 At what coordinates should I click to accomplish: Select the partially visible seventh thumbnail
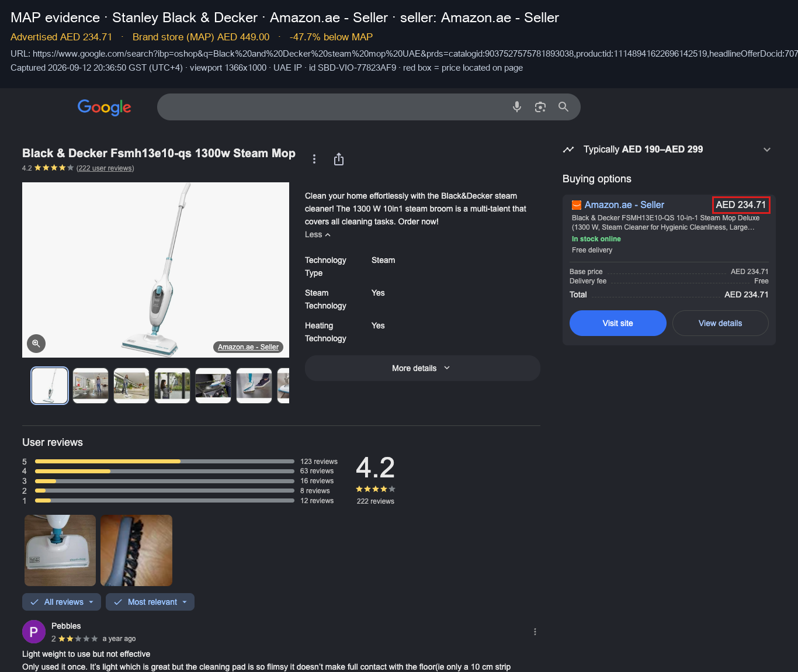point(283,386)
